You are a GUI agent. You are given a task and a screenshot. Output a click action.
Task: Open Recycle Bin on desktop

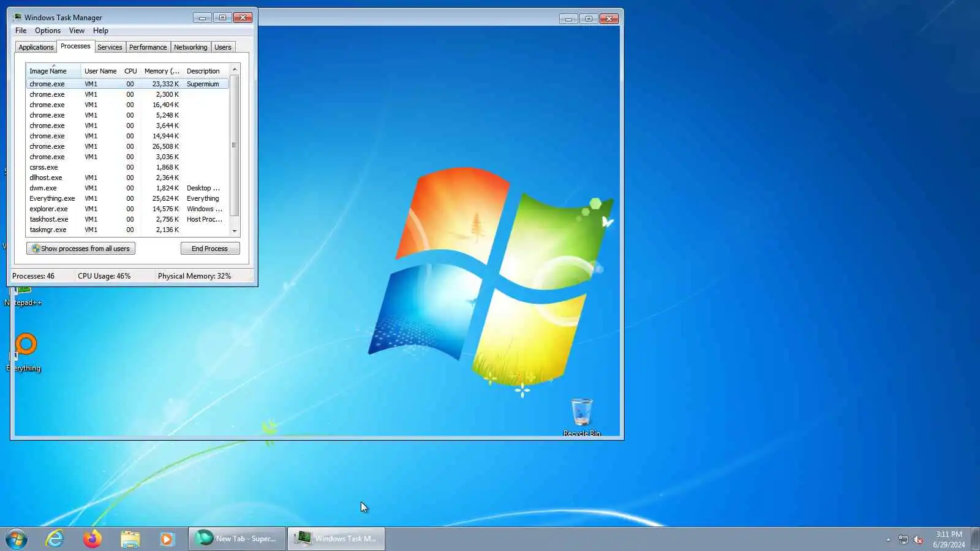[x=582, y=416]
